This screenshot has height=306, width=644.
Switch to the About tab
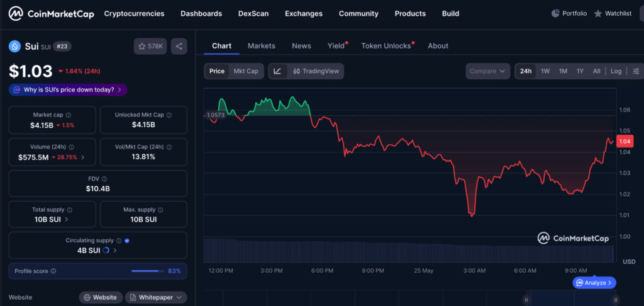click(438, 46)
